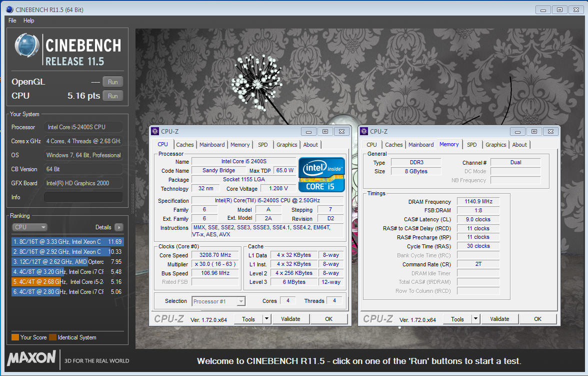
Task: Click the Info input field
Action: coord(83,197)
